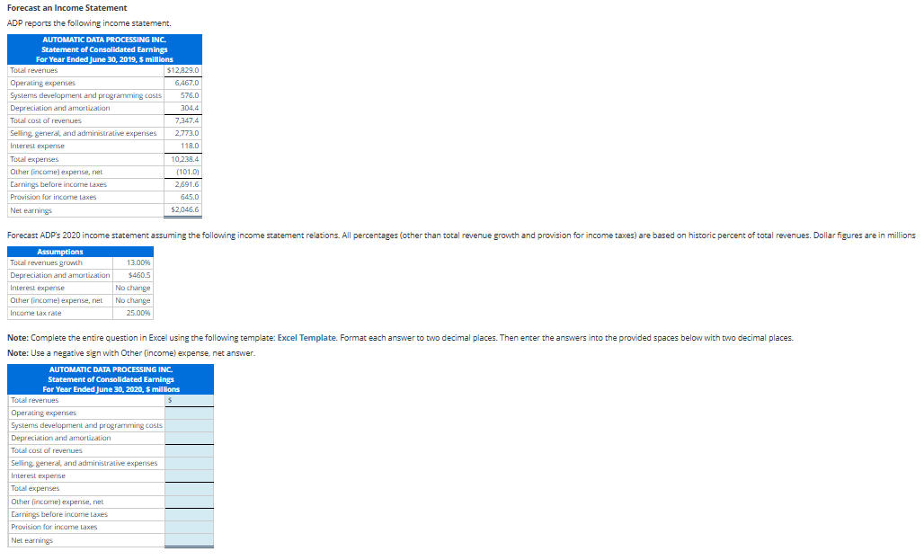Click the 2020 Interest expense input field
Screen dimensions: 924x560
189,476
